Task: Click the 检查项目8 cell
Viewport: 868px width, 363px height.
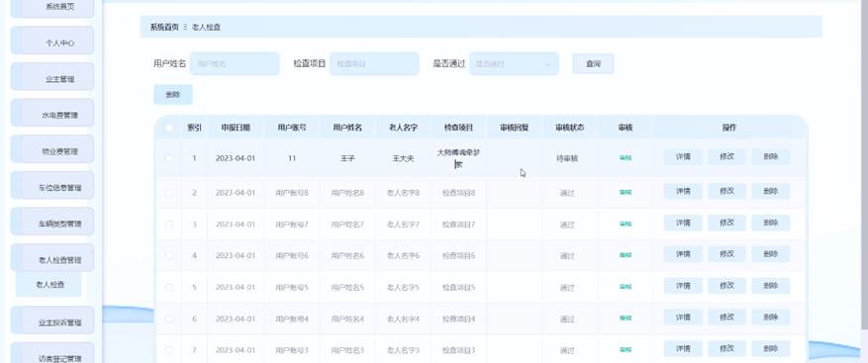Action: (x=458, y=193)
